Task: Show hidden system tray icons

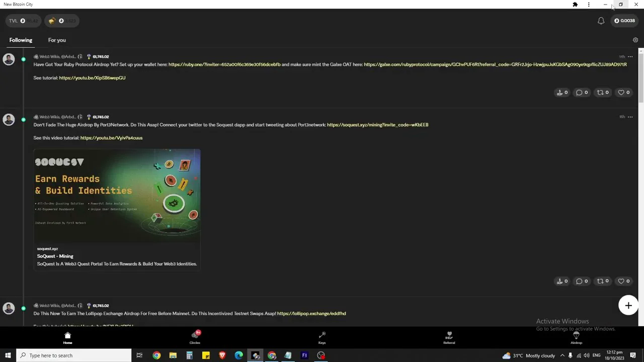Action: point(562,355)
